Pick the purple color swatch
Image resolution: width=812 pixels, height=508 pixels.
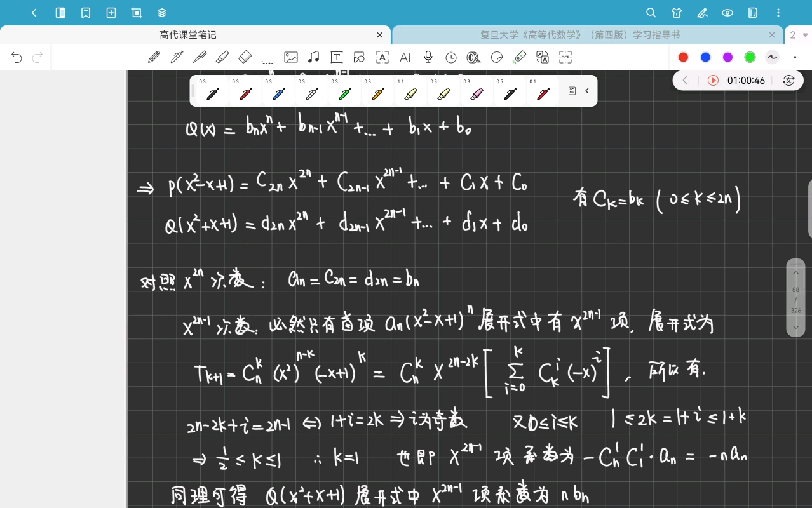[x=727, y=57]
